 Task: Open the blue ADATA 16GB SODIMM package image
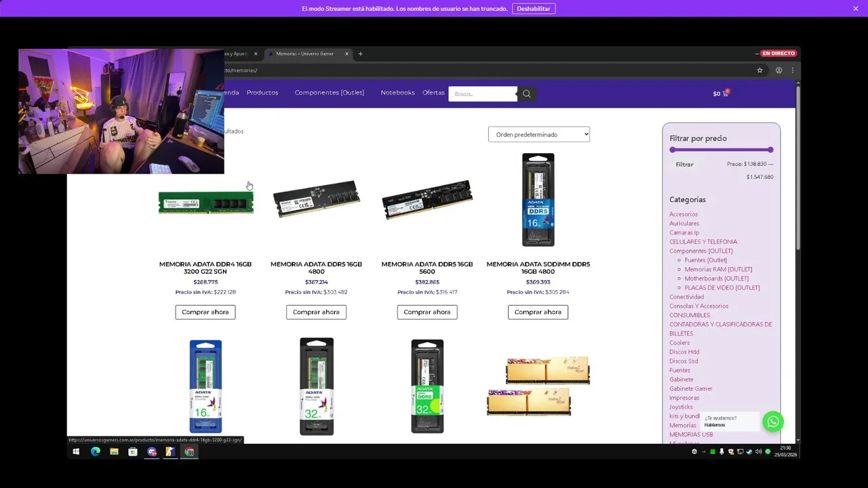pyautogui.click(x=205, y=386)
